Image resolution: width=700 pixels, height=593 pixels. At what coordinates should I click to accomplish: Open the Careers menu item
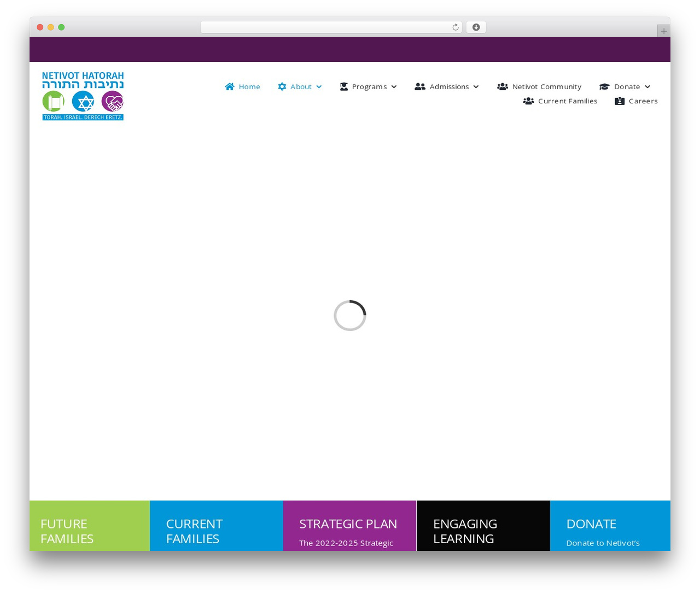[x=643, y=101]
